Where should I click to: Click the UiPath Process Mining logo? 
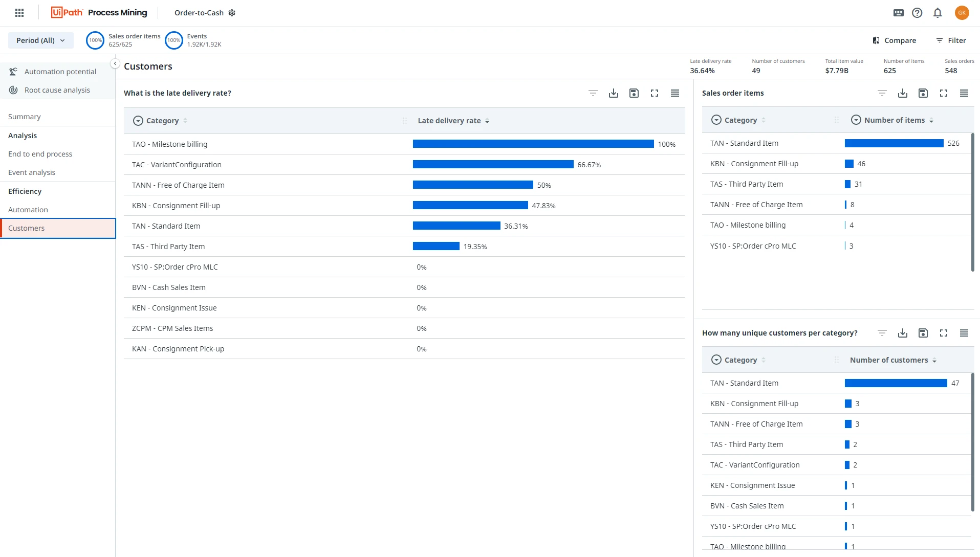pos(99,13)
